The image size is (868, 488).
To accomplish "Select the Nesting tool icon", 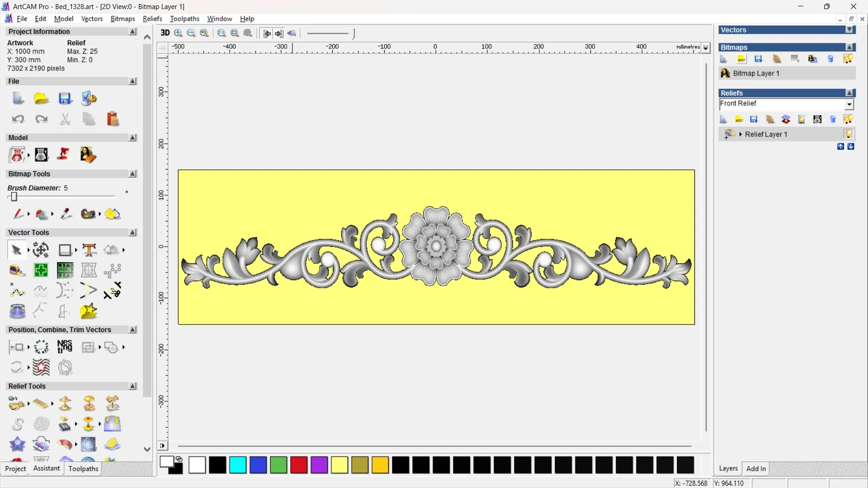I will (x=65, y=347).
